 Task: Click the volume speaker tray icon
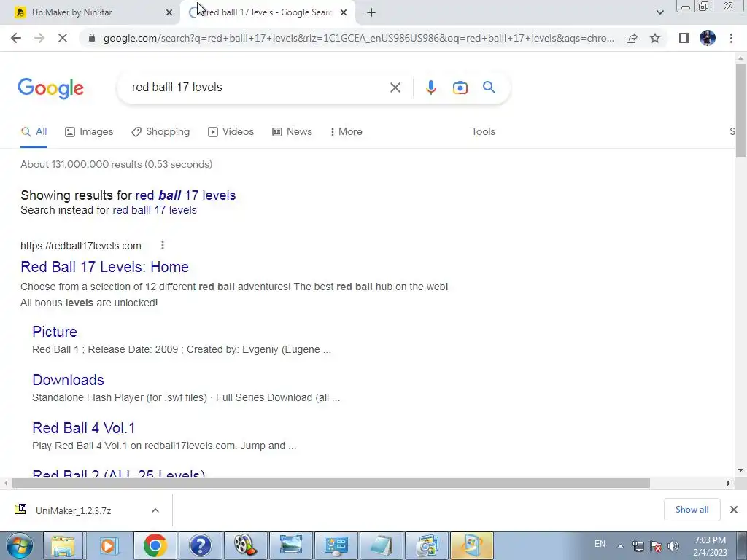673,546
